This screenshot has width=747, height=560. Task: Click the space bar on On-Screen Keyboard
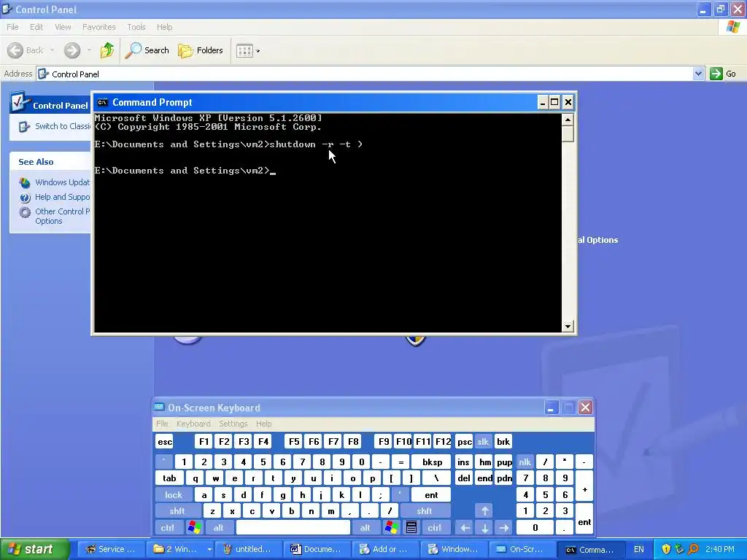tap(293, 528)
